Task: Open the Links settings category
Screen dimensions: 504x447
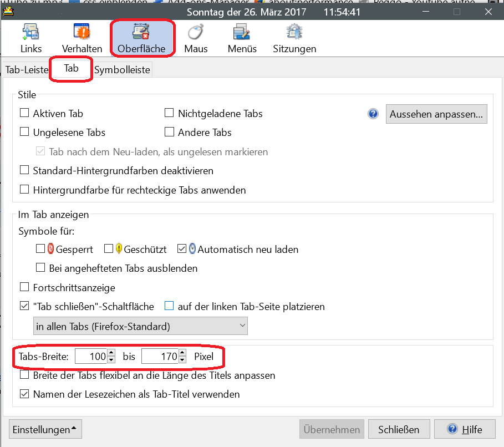Action: tap(31, 39)
